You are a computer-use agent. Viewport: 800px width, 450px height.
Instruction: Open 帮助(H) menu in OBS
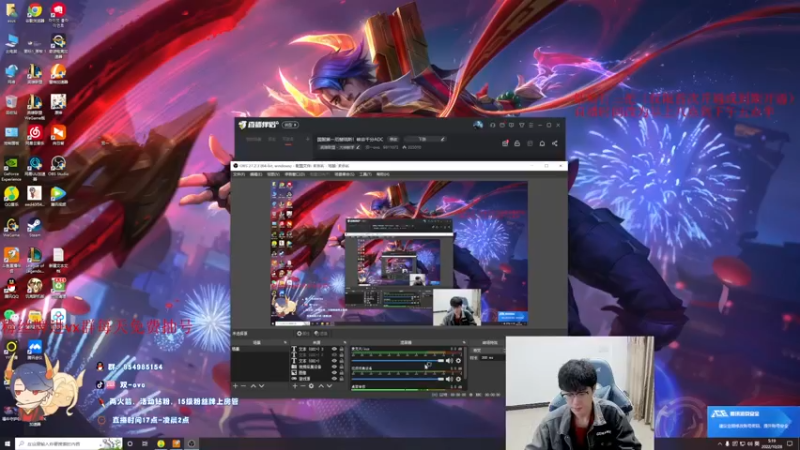point(383,174)
